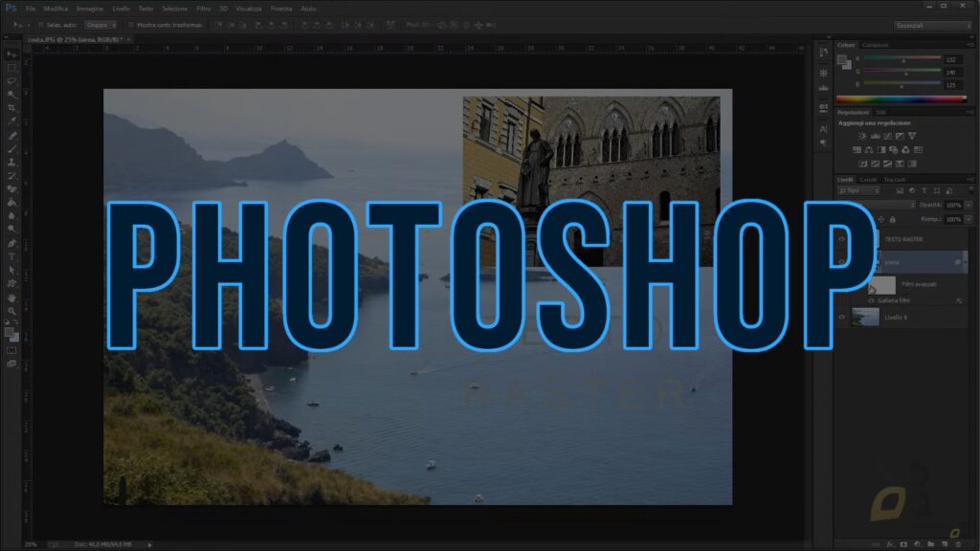
Task: Toggle type layer filter in Livelli panel
Action: pyautogui.click(x=924, y=190)
